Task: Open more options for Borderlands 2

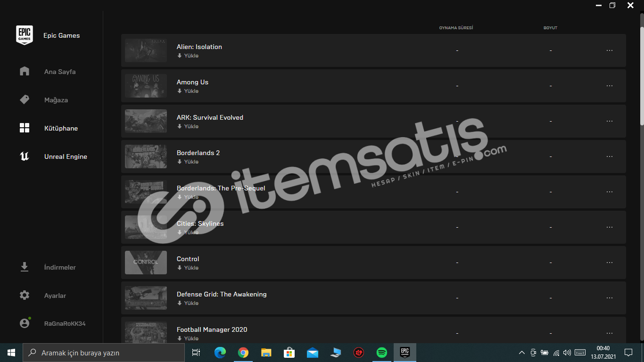Action: [x=610, y=156]
